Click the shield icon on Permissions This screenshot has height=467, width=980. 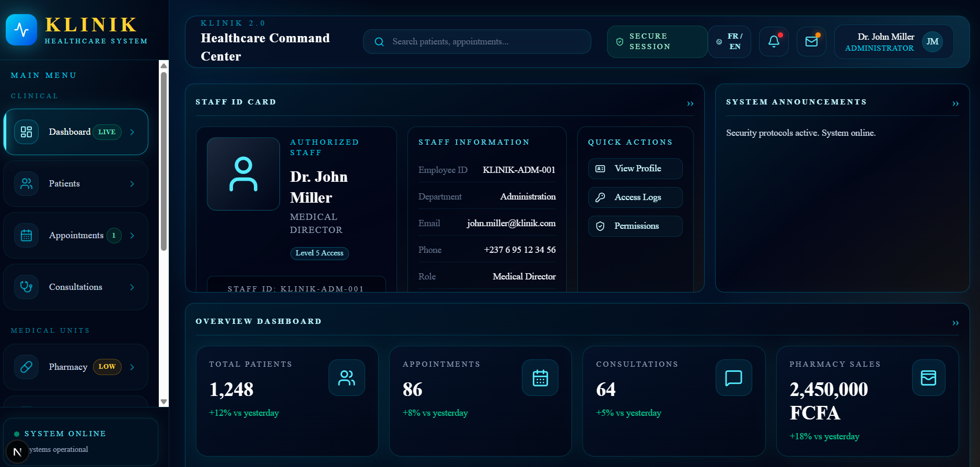click(600, 226)
